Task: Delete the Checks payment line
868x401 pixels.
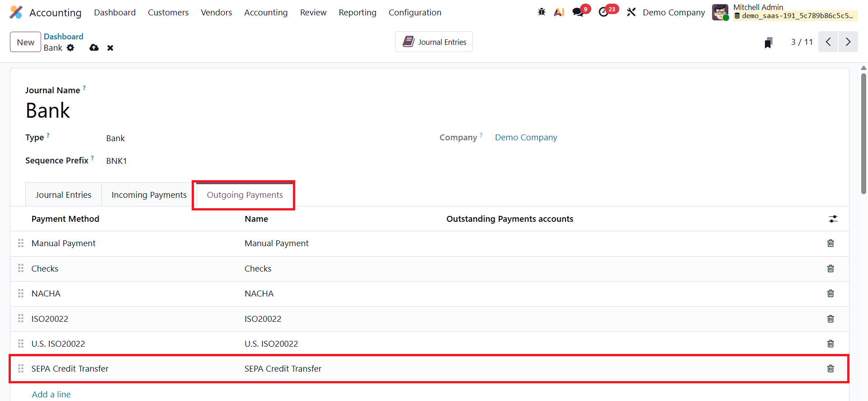Action: 830,269
